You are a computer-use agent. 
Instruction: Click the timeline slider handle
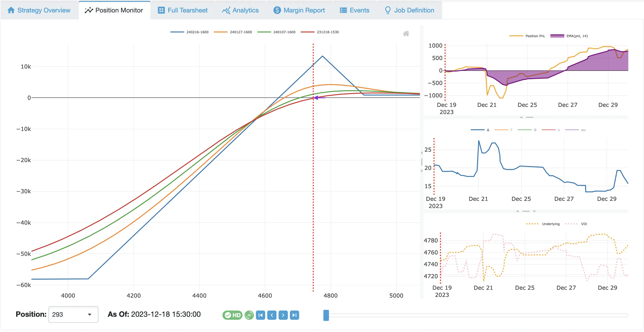click(326, 316)
